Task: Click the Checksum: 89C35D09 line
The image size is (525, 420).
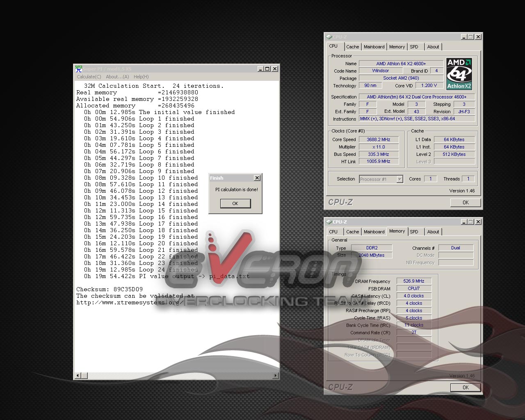Action: 110,289
